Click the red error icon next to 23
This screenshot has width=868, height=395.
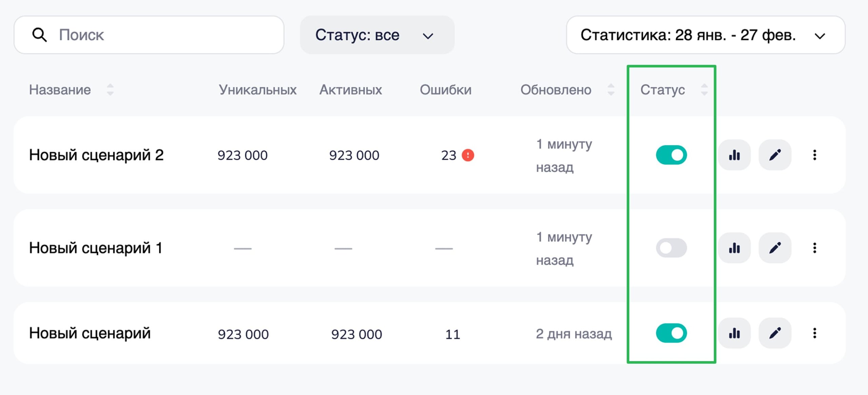(x=468, y=155)
